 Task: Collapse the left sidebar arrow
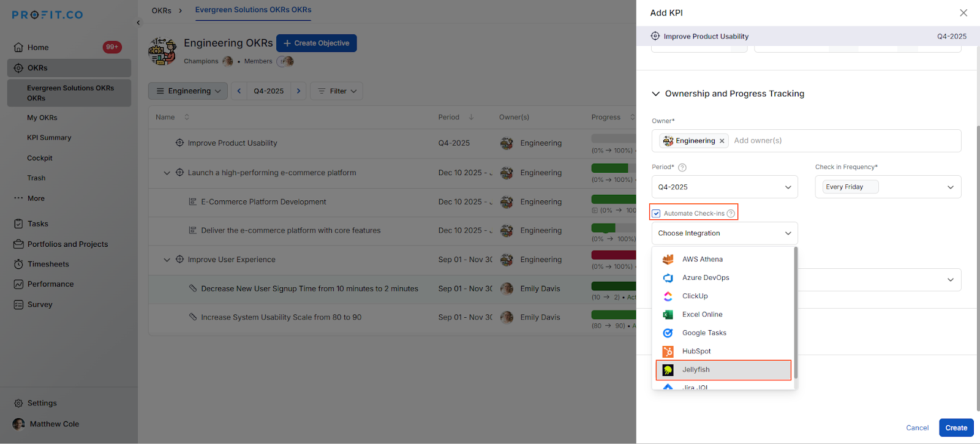click(x=138, y=23)
